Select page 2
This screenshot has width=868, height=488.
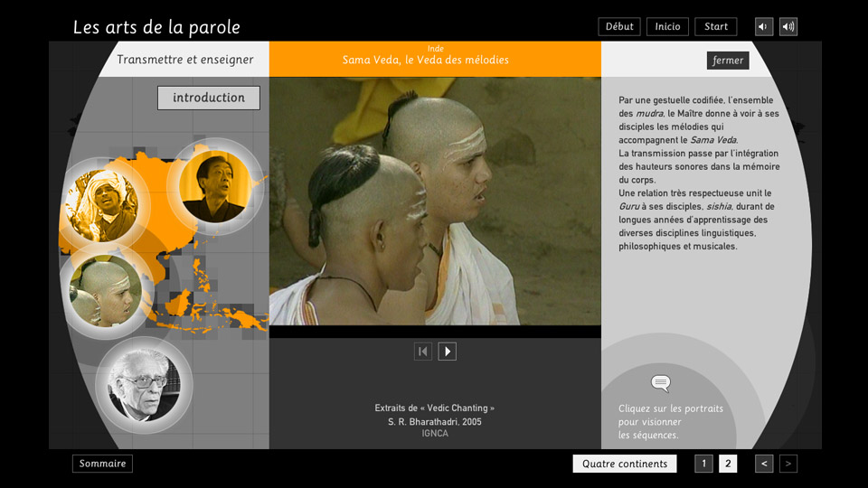[728, 464]
